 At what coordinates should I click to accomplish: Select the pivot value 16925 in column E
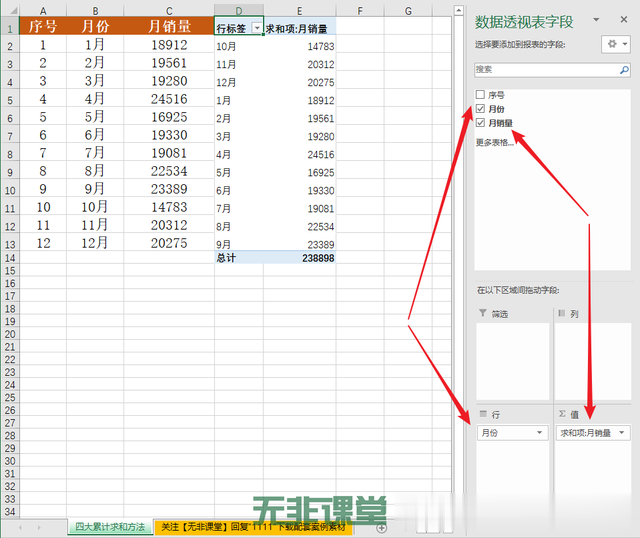click(x=300, y=172)
